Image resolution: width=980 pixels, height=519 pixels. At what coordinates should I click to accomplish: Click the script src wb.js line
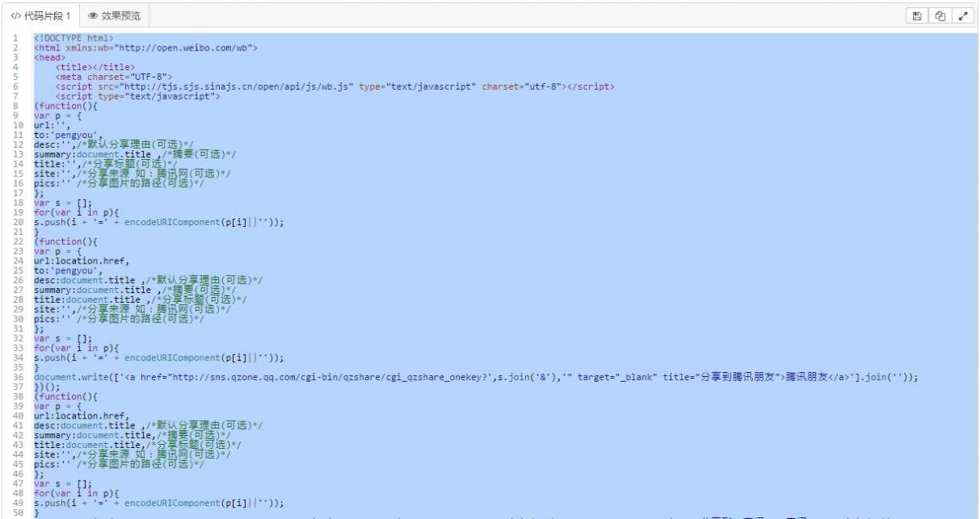coord(335,86)
